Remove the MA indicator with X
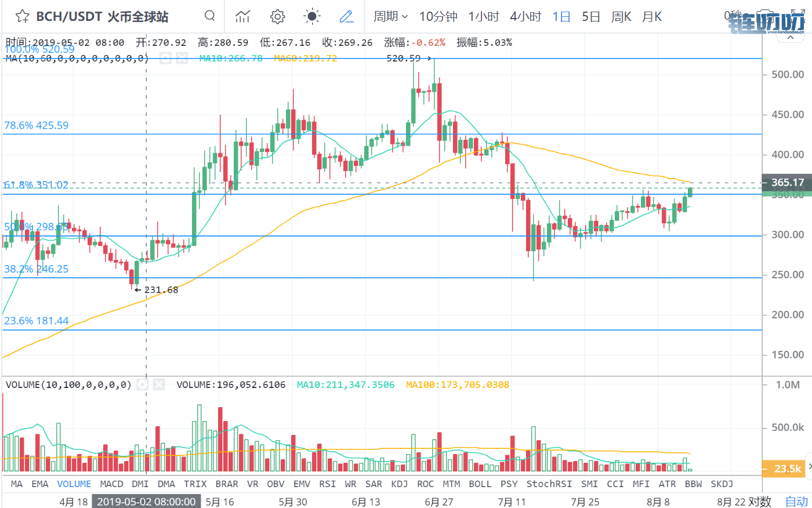812x508 pixels. pos(182,58)
